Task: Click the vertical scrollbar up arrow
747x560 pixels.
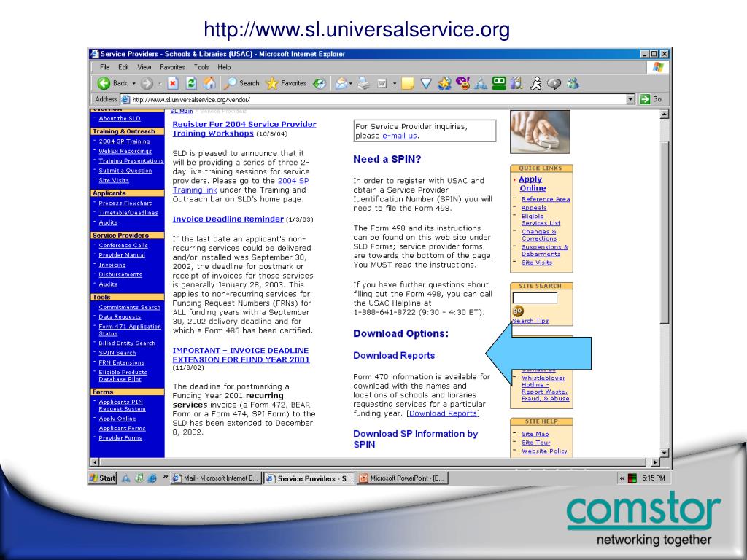Action: (665, 114)
